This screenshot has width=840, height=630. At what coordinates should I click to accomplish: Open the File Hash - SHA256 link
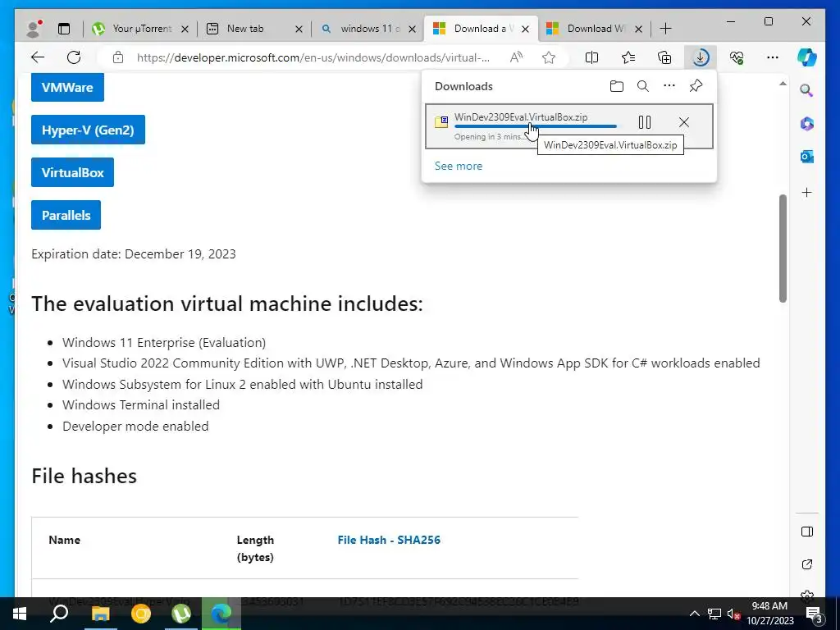click(x=389, y=540)
